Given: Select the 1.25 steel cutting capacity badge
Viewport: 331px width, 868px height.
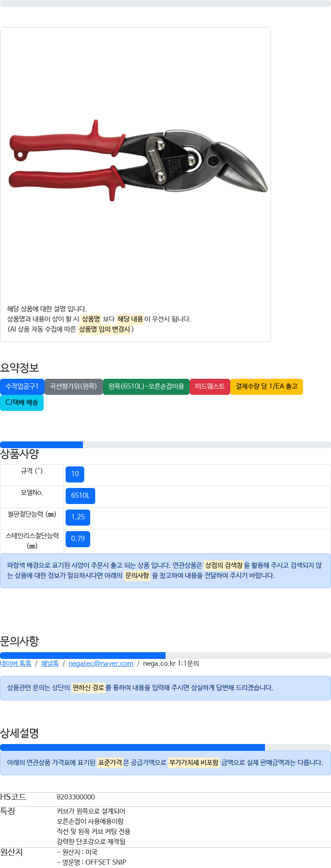Looking at the screenshot, I should pos(78,517).
